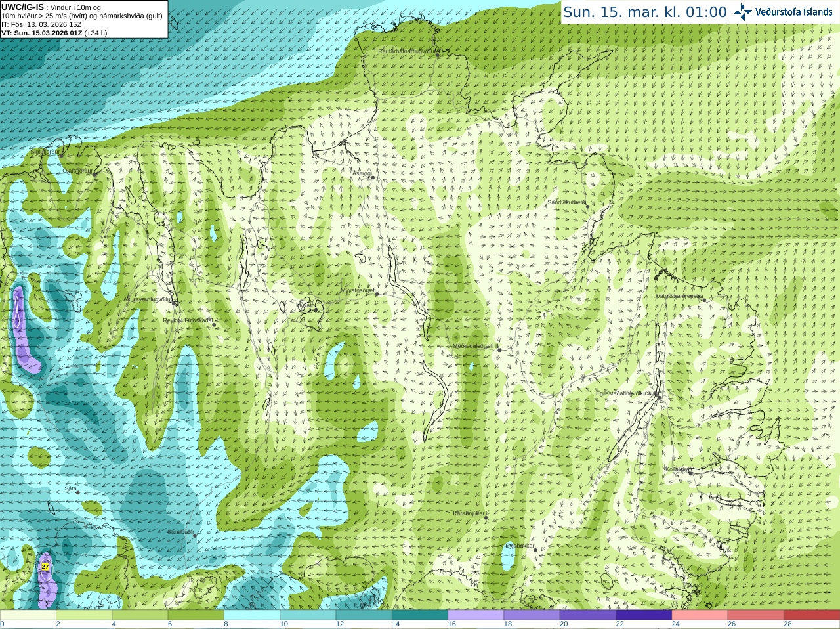Click the Mývatnsöræfi station label
Viewport: 840px width, 629px height.
click(x=358, y=290)
